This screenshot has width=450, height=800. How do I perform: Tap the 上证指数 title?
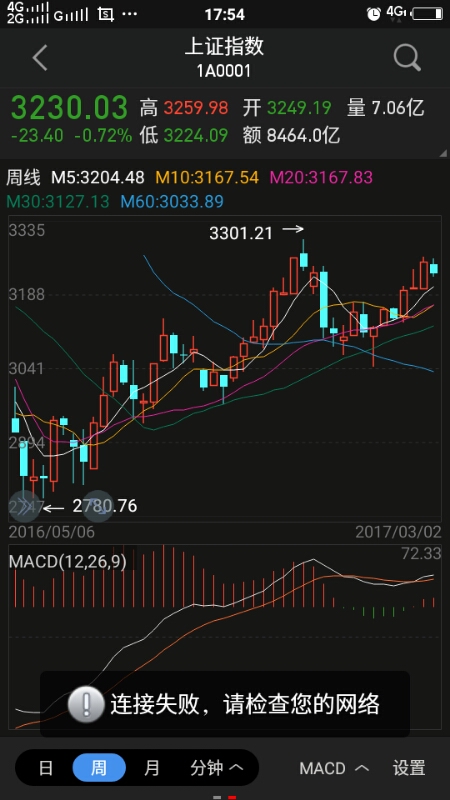pyautogui.click(x=224, y=46)
